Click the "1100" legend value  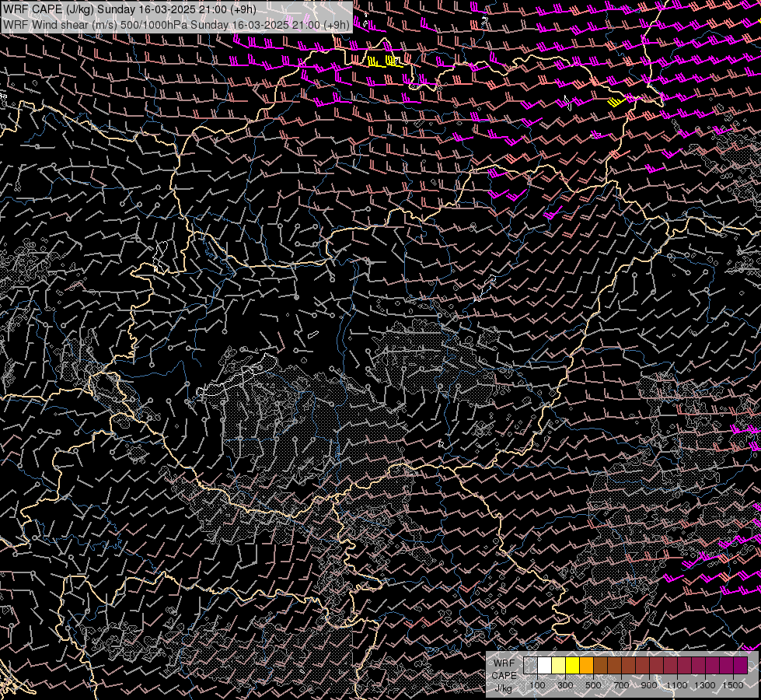[x=677, y=685]
